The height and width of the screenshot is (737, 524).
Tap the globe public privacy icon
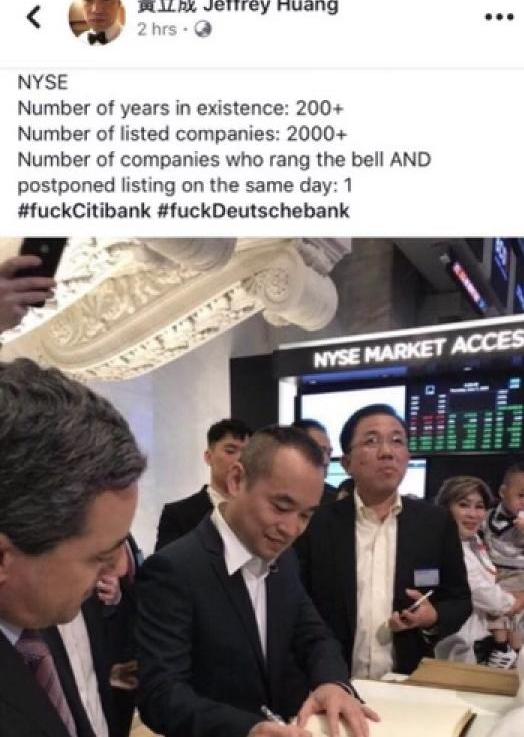pos(203,30)
